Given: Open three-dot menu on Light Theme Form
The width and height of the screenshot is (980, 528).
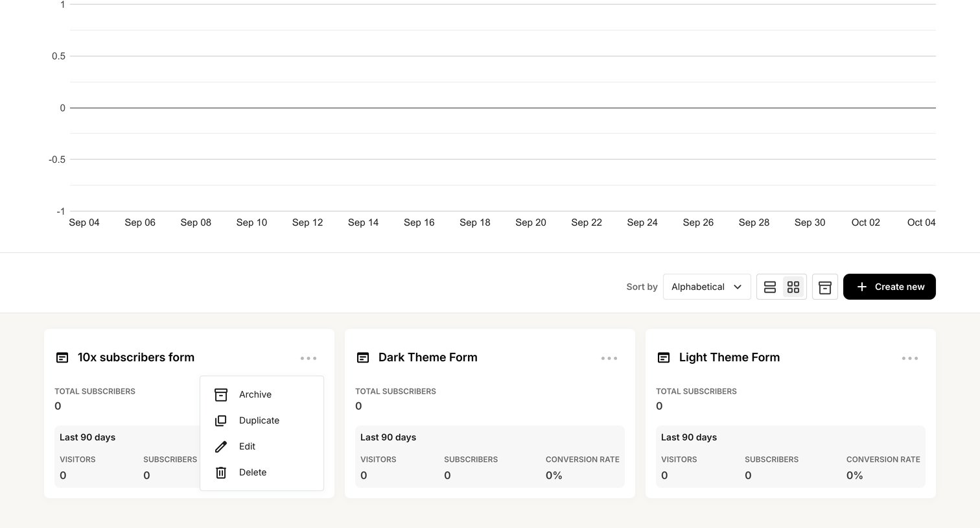Looking at the screenshot, I should click(910, 358).
